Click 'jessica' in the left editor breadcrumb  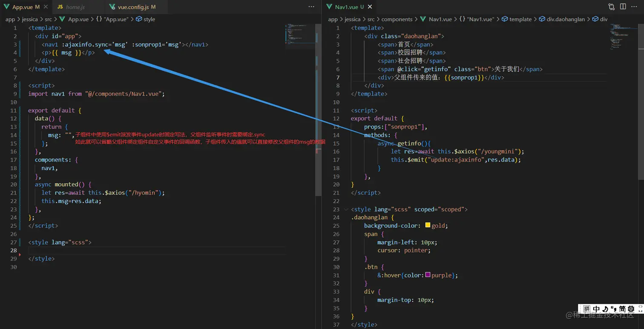pos(30,19)
